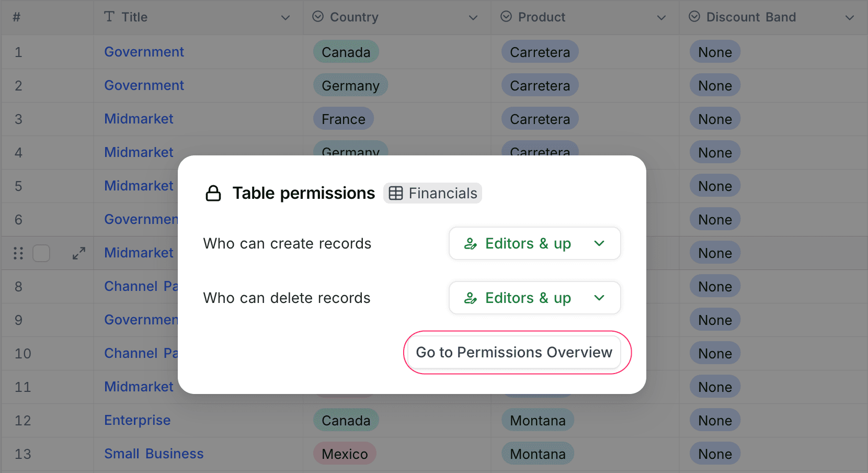Click the text-type icon in the Title header
Screen dimensions: 868x473
[109, 16]
